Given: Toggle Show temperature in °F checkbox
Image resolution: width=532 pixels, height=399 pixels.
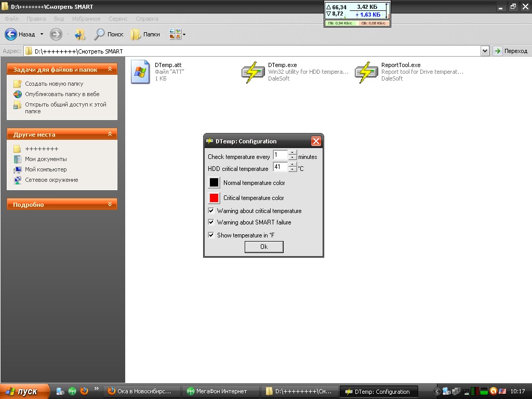Looking at the screenshot, I should pos(211,235).
